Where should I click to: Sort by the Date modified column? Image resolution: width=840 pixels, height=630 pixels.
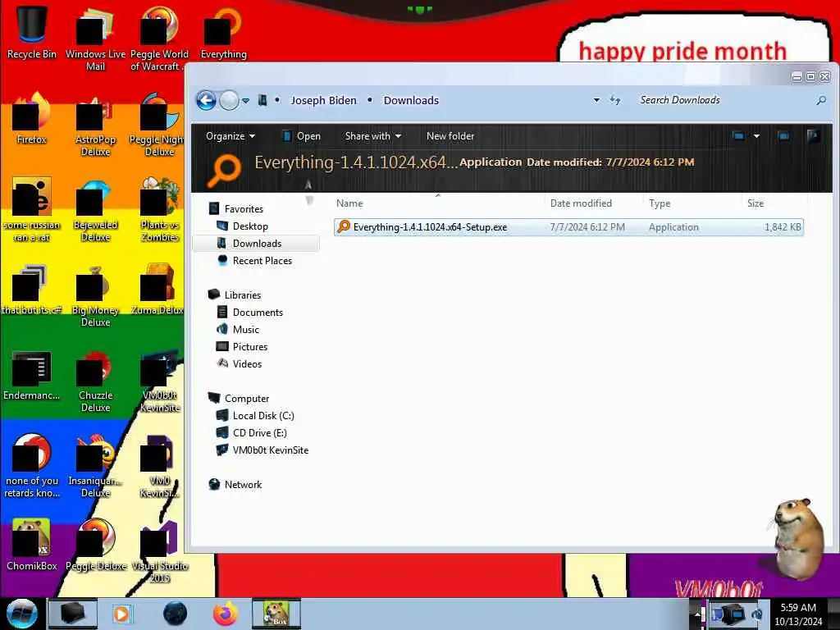(x=581, y=203)
